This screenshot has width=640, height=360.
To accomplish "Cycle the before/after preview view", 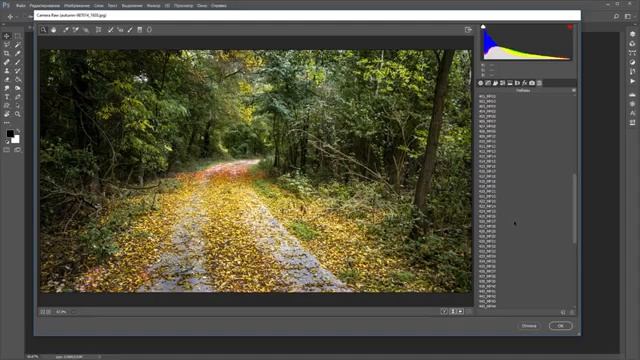I will (x=444, y=311).
